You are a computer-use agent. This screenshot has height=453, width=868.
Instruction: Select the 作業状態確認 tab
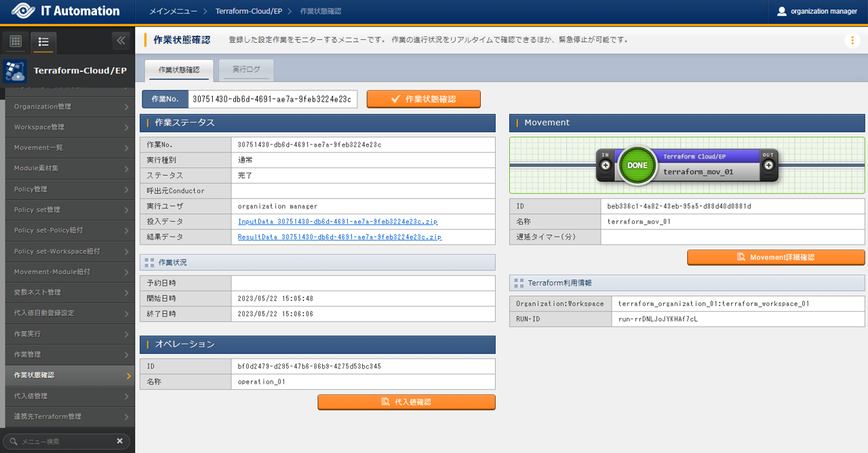[x=179, y=70]
